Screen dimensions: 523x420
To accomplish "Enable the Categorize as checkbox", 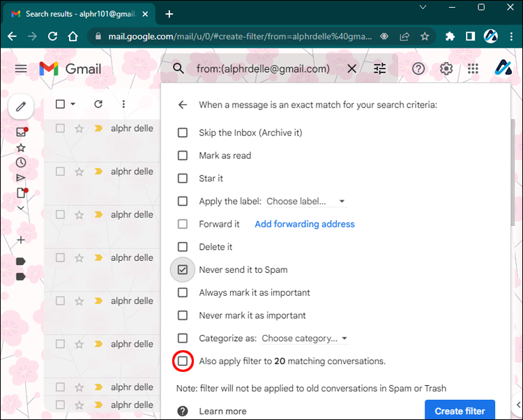I will pos(183,338).
